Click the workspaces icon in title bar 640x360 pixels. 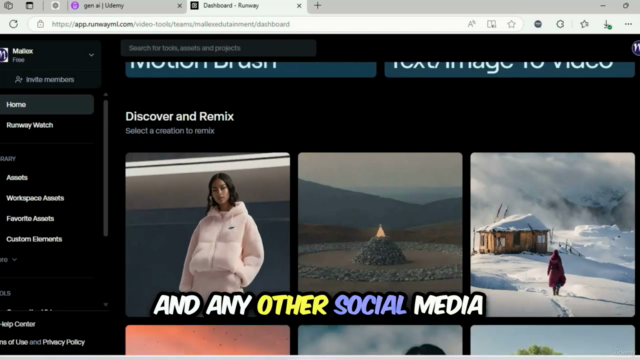click(x=9, y=6)
